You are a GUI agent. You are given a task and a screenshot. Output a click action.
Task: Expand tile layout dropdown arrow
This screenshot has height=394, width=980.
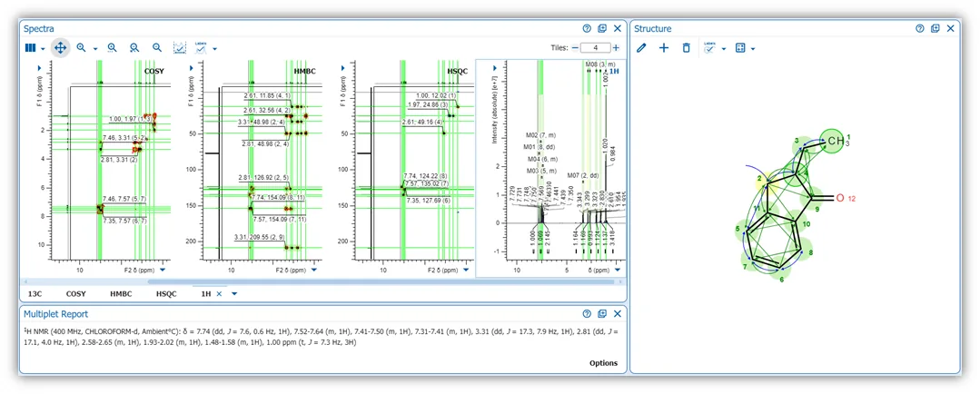pyautogui.click(x=43, y=49)
